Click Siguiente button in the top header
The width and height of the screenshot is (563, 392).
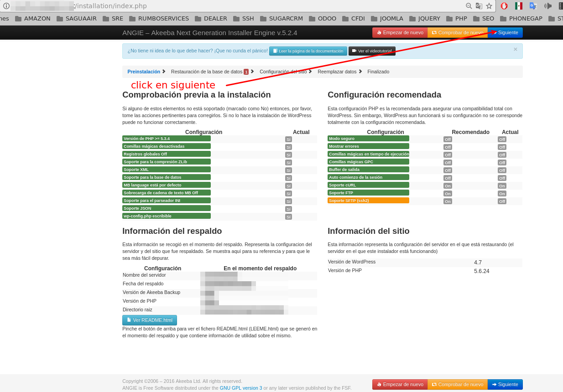point(505,32)
